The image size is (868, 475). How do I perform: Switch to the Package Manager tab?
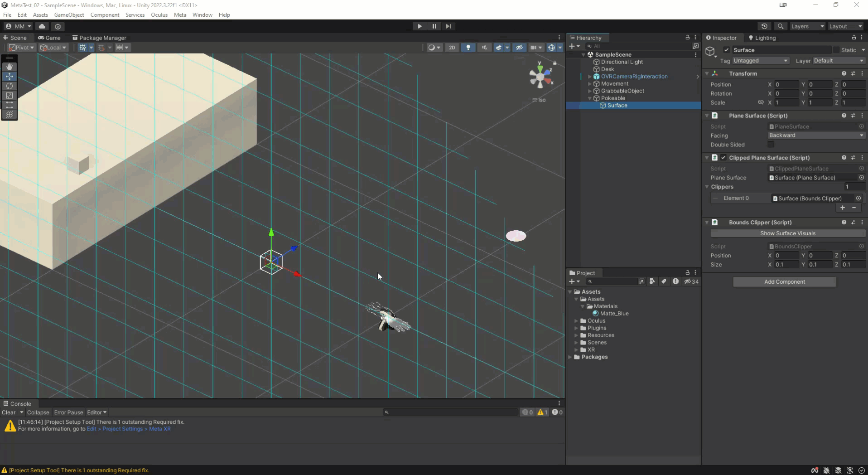coord(99,38)
